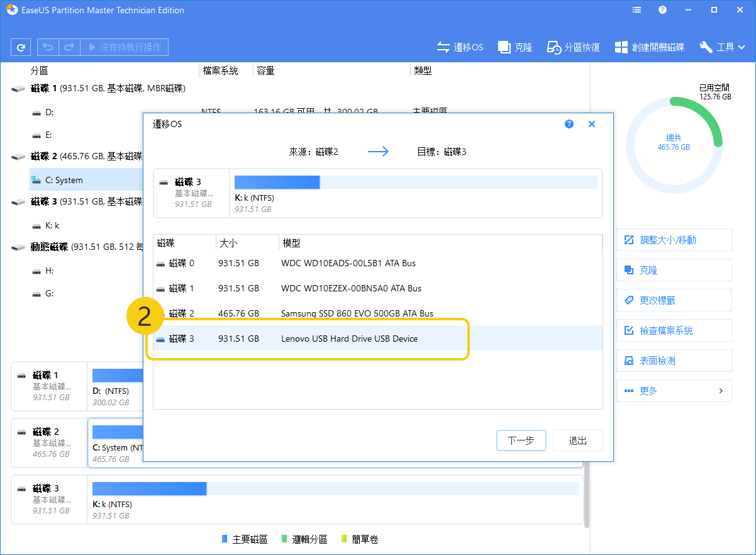Click the 磁碟 column header in dialog
756x555 pixels.
184,243
